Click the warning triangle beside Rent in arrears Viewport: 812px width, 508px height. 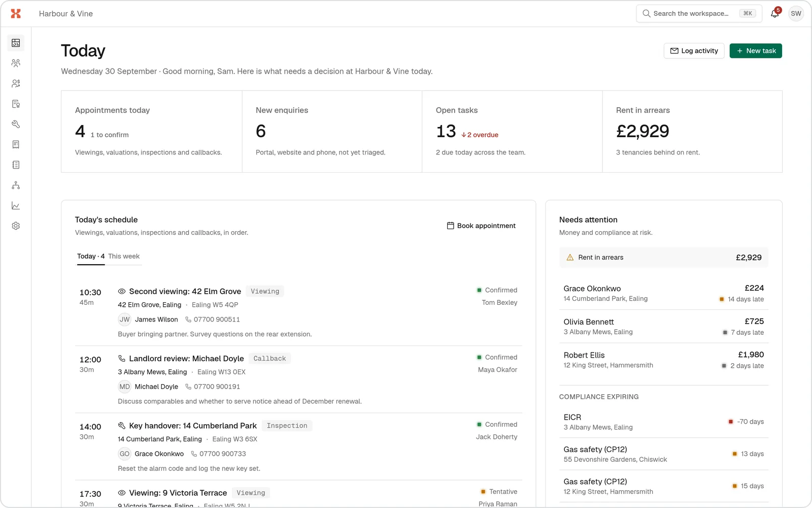click(570, 258)
